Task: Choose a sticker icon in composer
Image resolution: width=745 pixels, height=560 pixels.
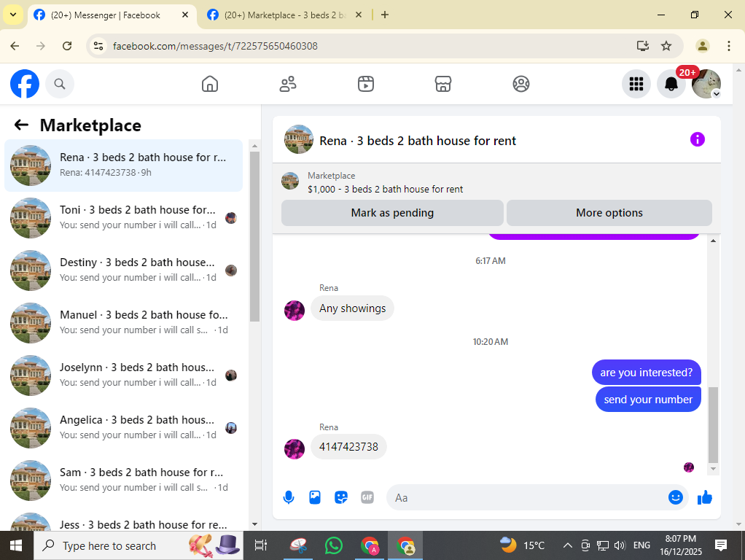Action: tap(341, 498)
